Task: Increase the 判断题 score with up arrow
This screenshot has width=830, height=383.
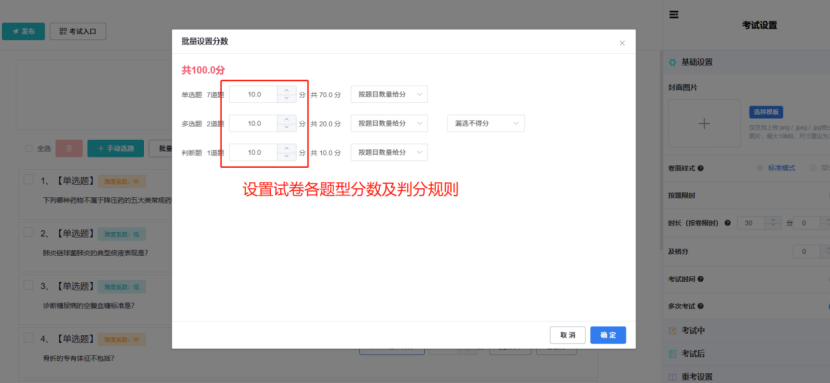Action: (286, 149)
